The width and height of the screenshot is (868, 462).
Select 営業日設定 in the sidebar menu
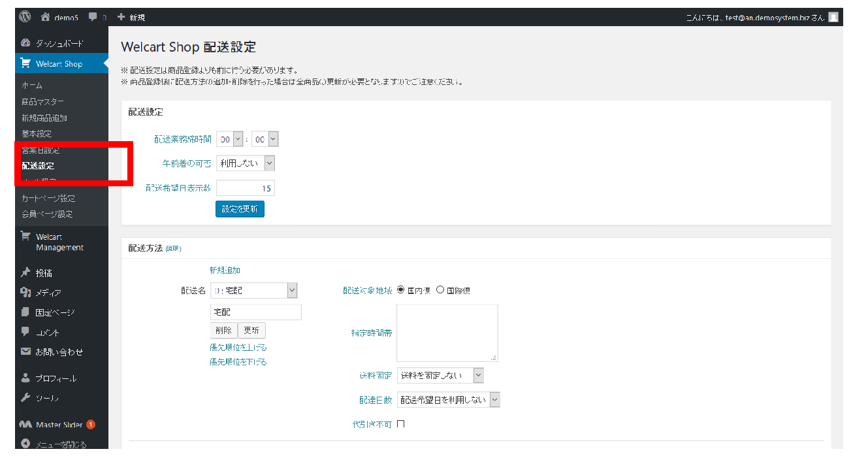[39, 150]
